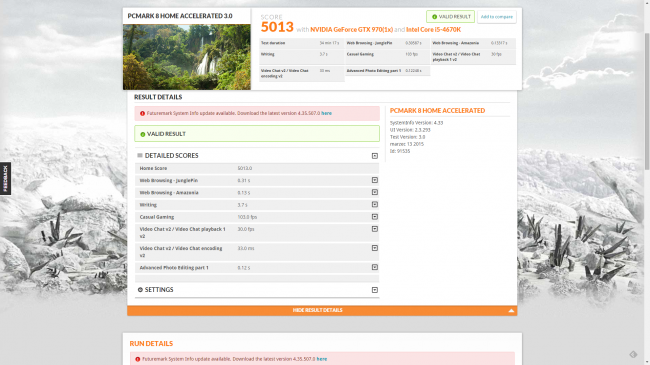This screenshot has width=650, height=365.
Task: Expand the Casual Gaming score row
Action: tap(375, 217)
